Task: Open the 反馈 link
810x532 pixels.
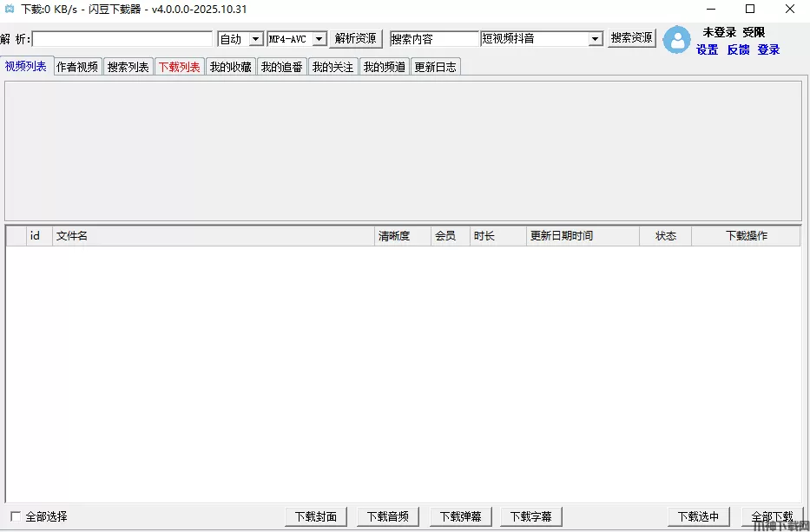Action: point(738,49)
